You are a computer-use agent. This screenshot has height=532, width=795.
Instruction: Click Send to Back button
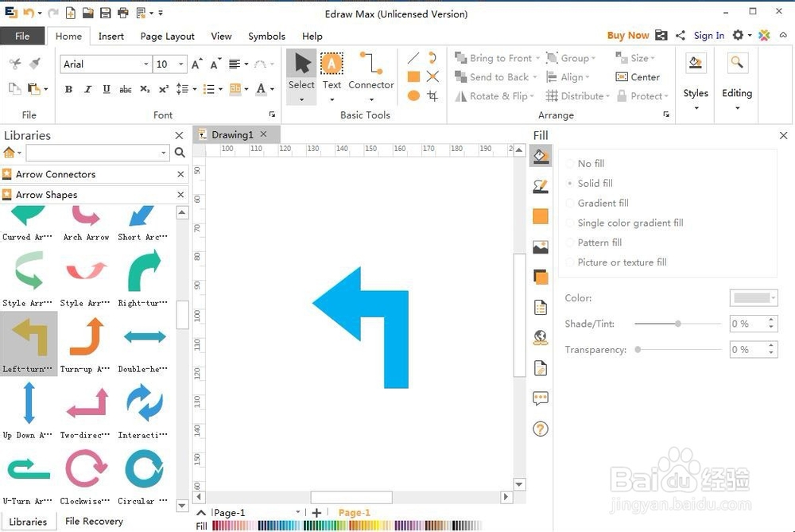[492, 77]
